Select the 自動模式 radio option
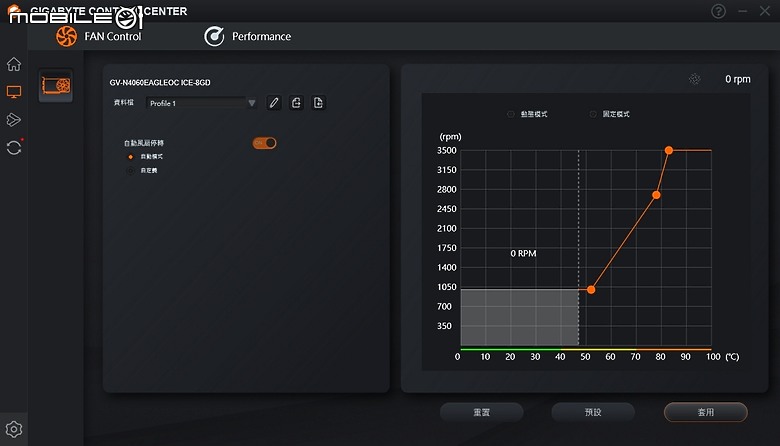Image resolution: width=780 pixels, height=446 pixels. click(130, 157)
